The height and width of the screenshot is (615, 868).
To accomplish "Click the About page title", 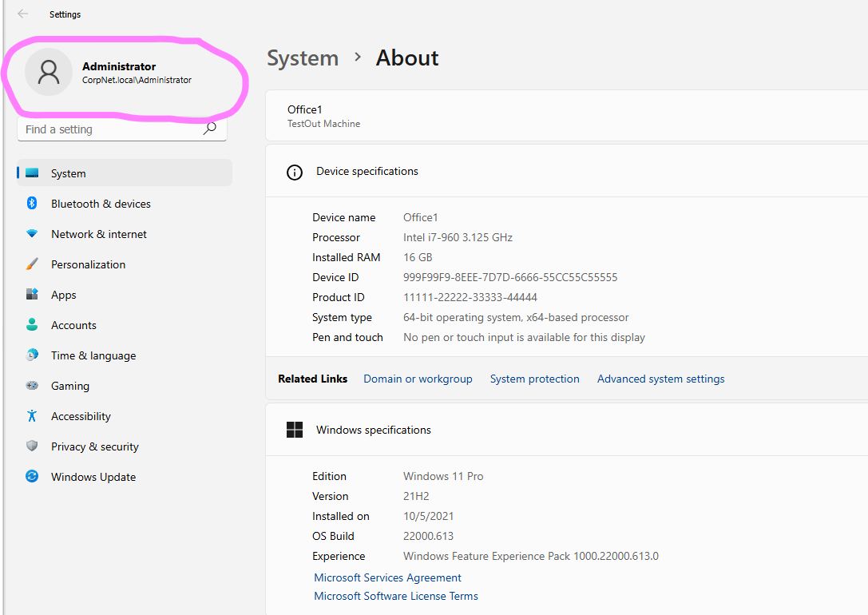I will [x=407, y=58].
